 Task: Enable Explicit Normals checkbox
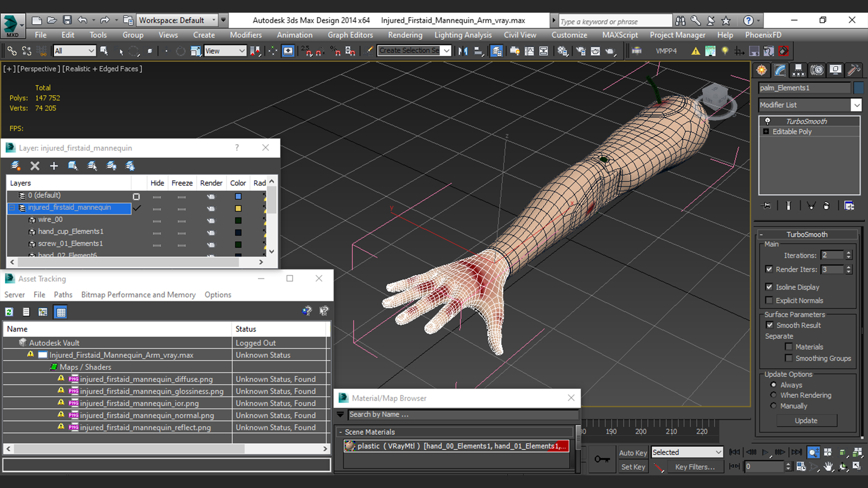tap(769, 300)
